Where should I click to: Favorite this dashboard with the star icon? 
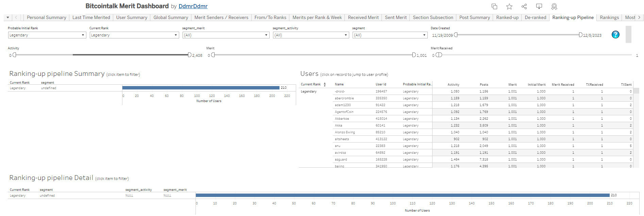coord(509,6)
